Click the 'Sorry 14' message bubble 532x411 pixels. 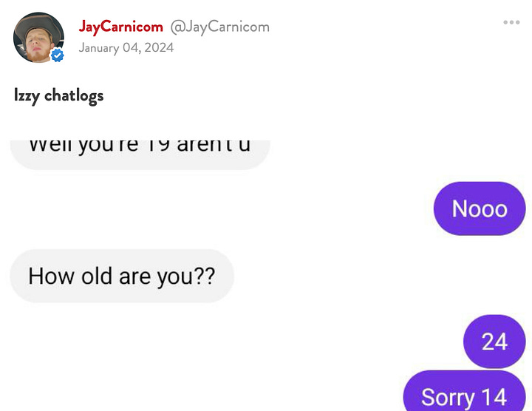click(464, 391)
